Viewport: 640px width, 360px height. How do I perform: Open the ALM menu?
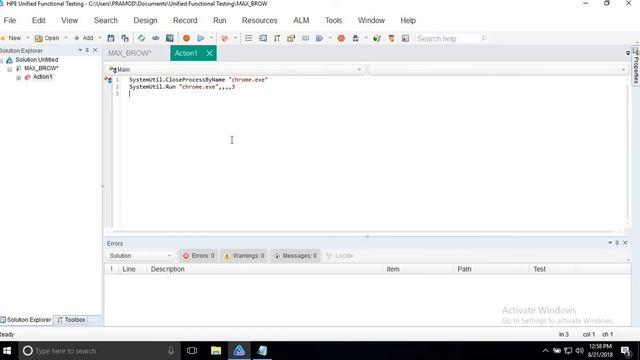point(301,20)
